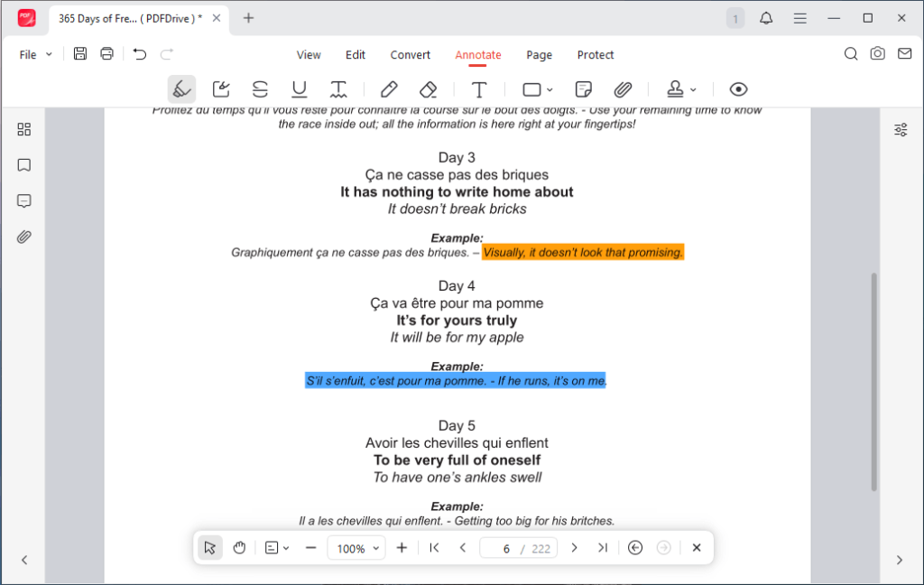Viewport: 924px width, 585px height.
Task: Go to the next page
Action: click(574, 548)
